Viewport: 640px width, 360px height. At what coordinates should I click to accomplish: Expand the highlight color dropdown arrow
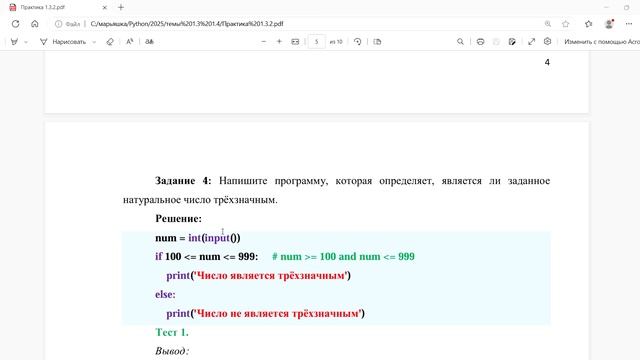(x=26, y=42)
